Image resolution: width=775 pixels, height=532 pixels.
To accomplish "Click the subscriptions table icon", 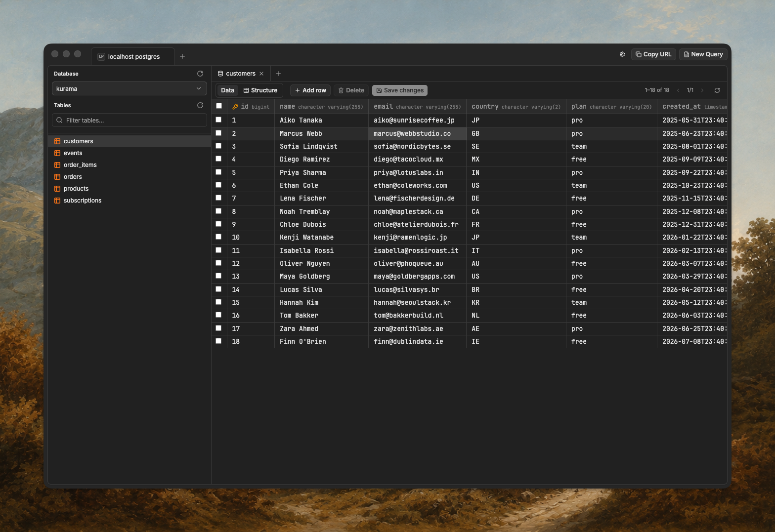I will click(x=57, y=201).
